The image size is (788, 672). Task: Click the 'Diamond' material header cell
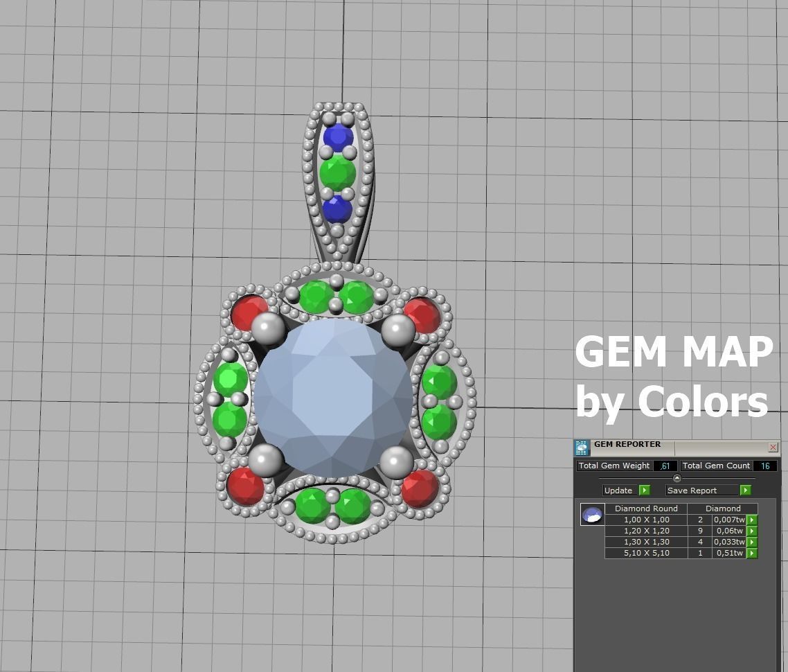(x=723, y=509)
